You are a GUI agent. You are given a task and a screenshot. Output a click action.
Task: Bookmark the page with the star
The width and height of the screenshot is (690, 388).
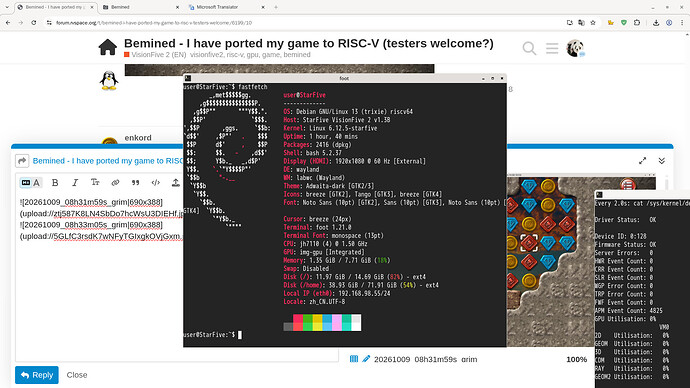pos(593,22)
